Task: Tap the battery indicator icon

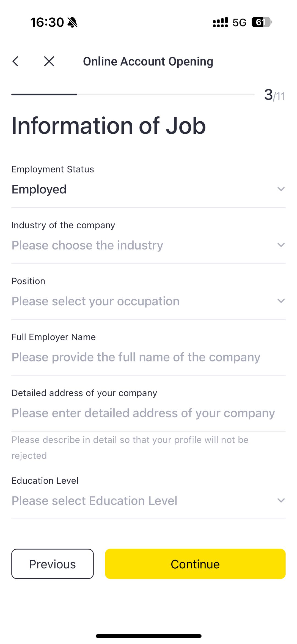Action: 262,22
